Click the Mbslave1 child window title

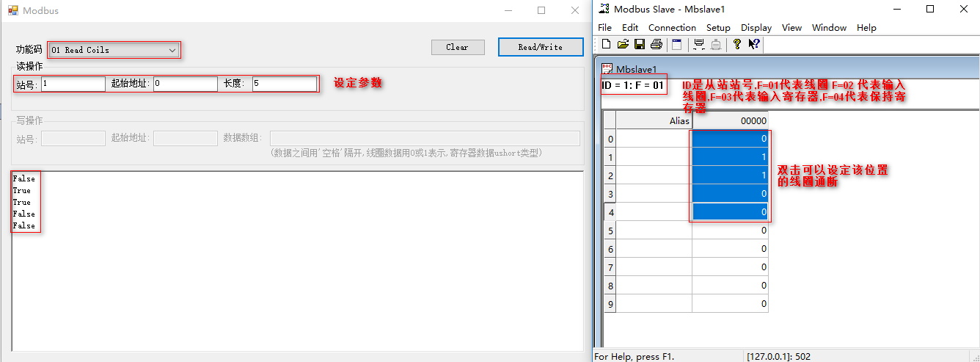[635, 69]
